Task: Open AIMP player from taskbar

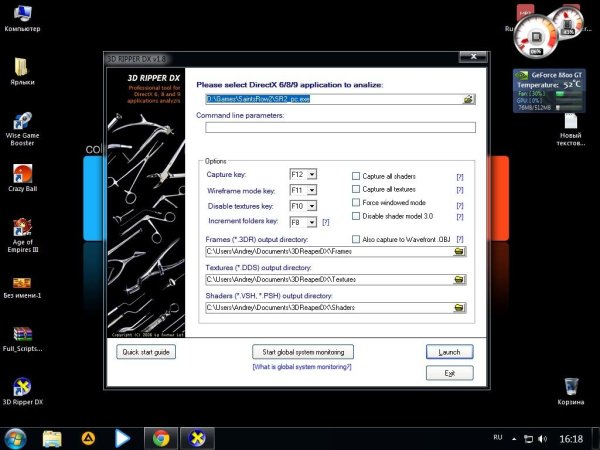Action: point(88,439)
